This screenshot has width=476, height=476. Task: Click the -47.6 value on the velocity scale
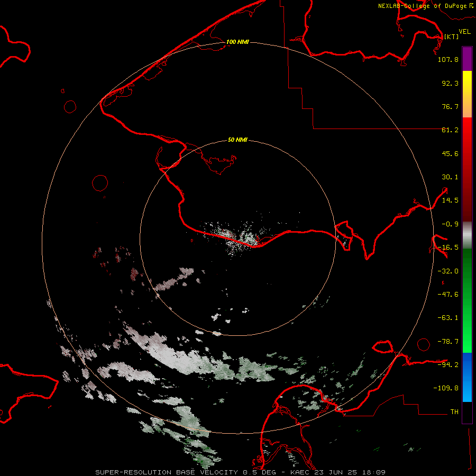pos(448,295)
